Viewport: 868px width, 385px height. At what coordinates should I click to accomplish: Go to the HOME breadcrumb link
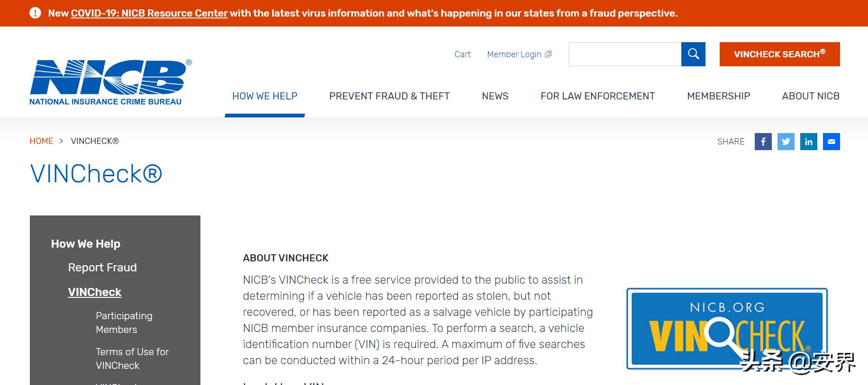(x=41, y=141)
